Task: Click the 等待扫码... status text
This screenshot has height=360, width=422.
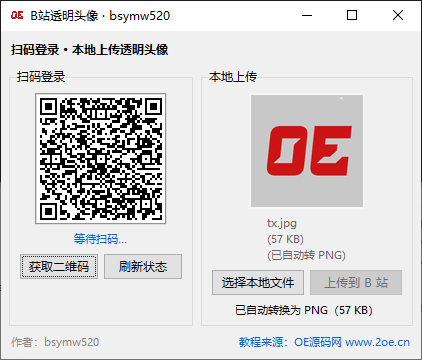Action: click(x=100, y=239)
